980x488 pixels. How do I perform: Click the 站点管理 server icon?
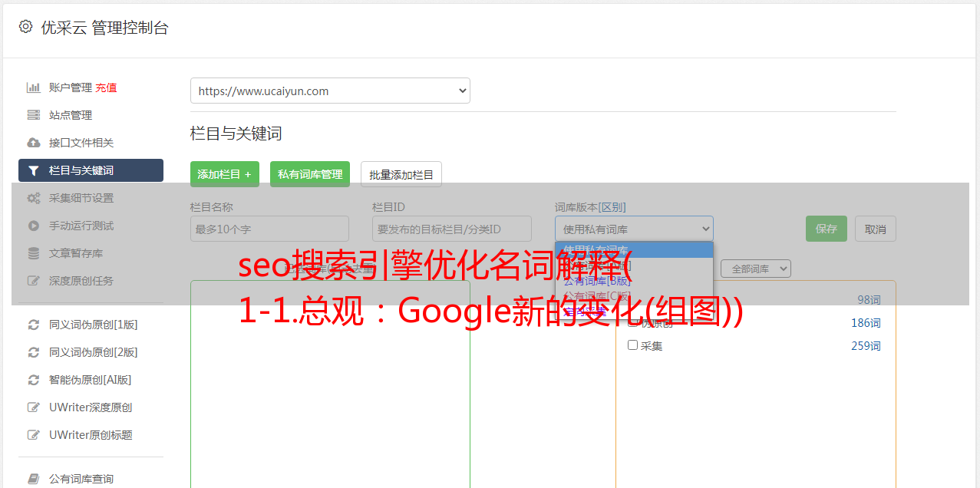33,115
